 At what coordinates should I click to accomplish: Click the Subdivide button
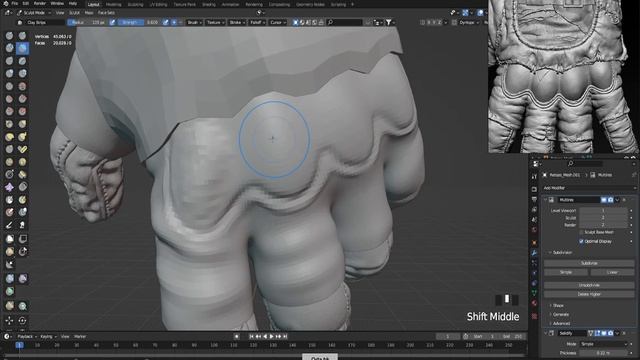589,263
